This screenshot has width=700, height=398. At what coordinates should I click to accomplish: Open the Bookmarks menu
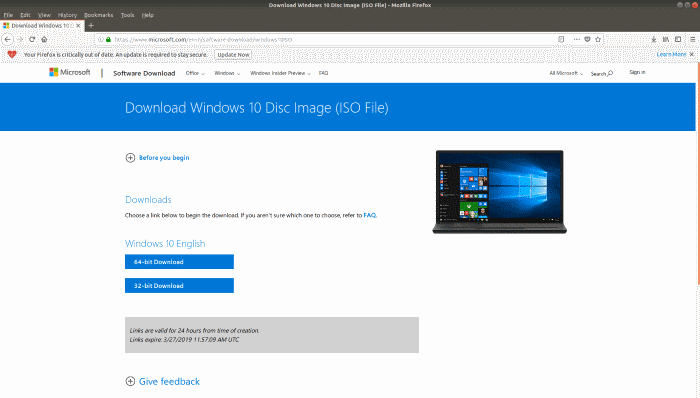(x=99, y=15)
